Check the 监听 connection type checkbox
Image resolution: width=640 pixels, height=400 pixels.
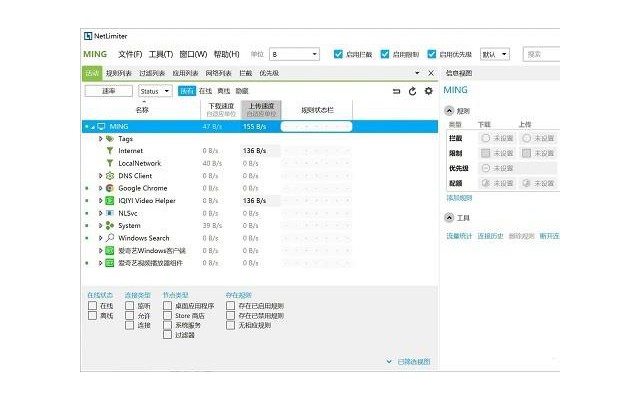coord(129,305)
